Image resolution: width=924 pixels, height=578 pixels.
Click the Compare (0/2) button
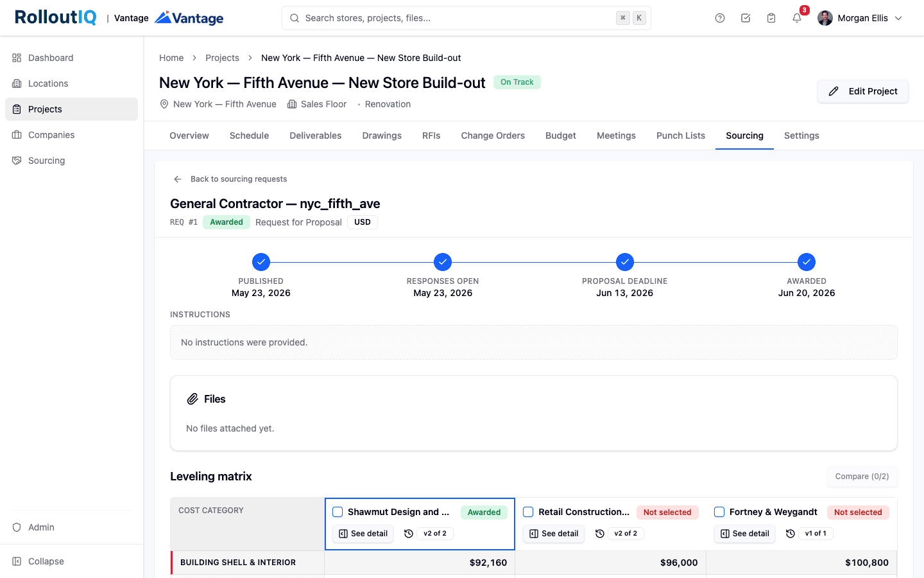862,477
